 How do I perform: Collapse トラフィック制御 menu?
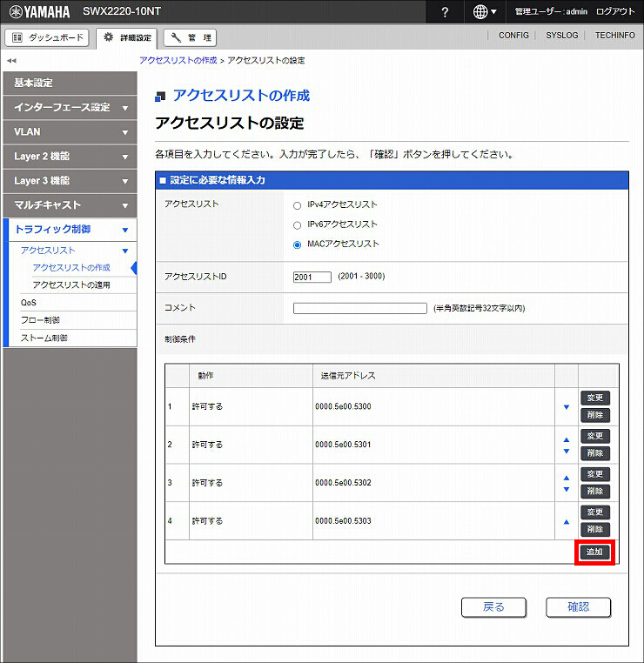(x=70, y=230)
